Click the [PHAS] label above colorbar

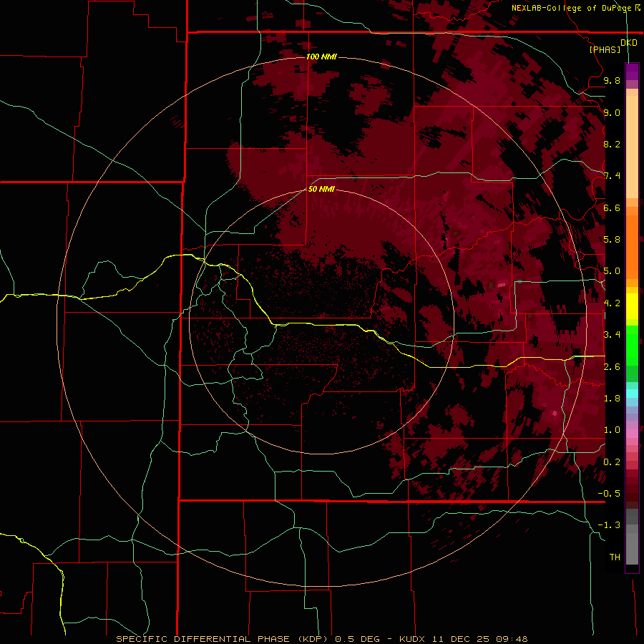click(605, 49)
